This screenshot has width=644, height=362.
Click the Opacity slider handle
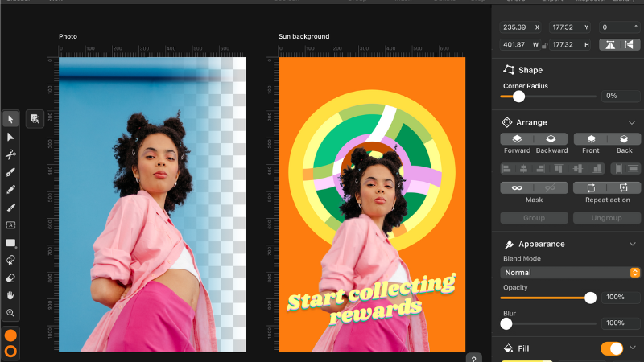[x=590, y=298]
